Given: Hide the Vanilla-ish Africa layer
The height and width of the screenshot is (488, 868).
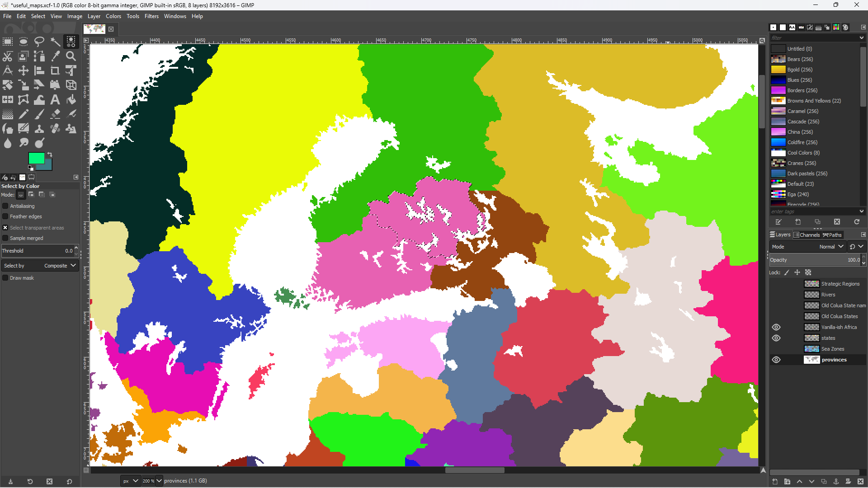Looking at the screenshot, I should (776, 327).
